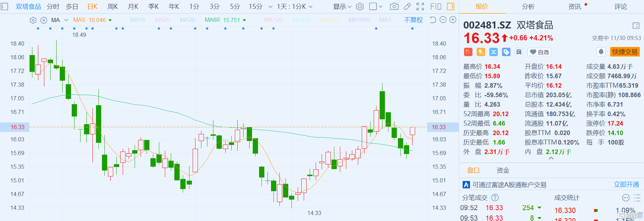Image resolution: width=644 pixels, height=221 pixels.
Task: Select 月K monthly candlestick
Action: [133, 7]
